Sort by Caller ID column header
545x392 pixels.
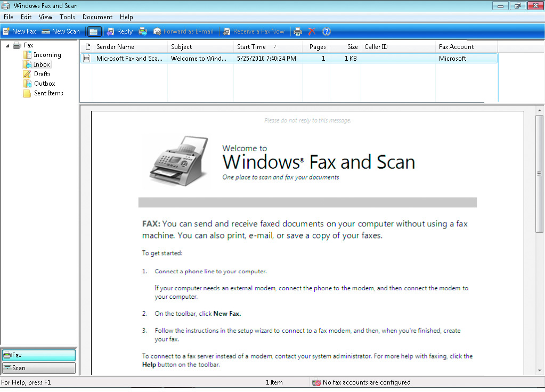398,47
